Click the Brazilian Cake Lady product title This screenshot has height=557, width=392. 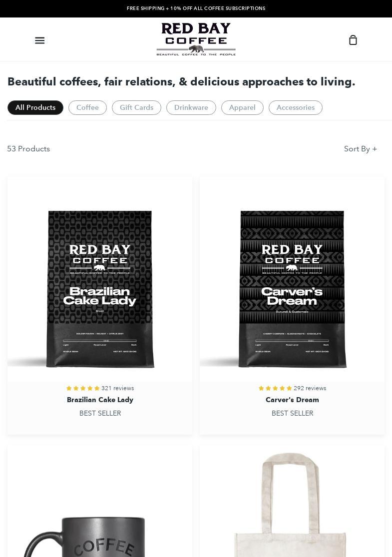[100, 400]
